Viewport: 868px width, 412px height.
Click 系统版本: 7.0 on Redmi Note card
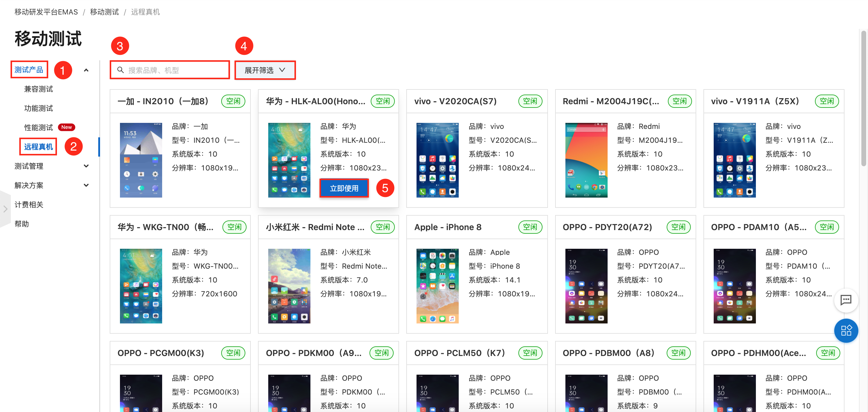[344, 280]
